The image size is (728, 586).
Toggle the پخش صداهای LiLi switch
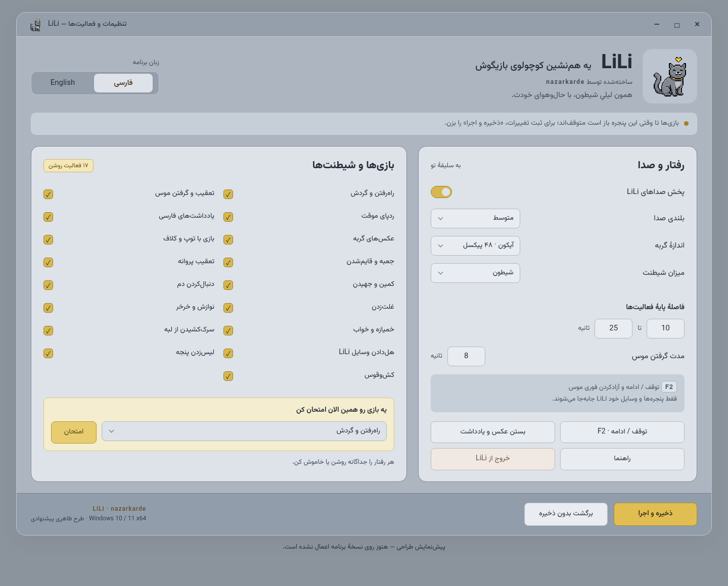pyautogui.click(x=441, y=192)
